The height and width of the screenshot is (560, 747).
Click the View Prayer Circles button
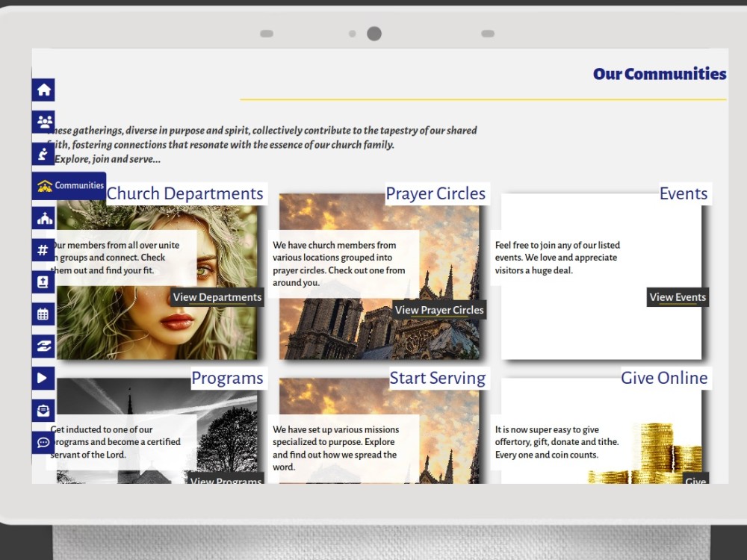439,310
